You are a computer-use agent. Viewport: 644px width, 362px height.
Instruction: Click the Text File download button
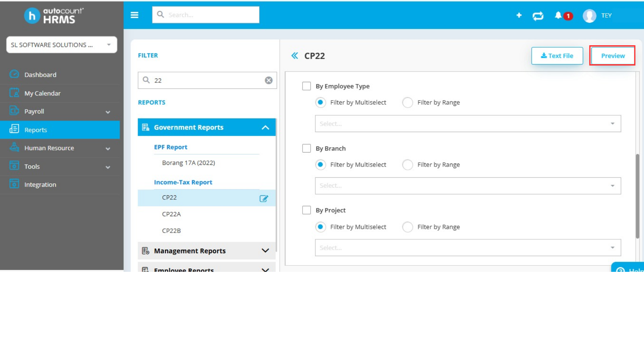(x=557, y=56)
